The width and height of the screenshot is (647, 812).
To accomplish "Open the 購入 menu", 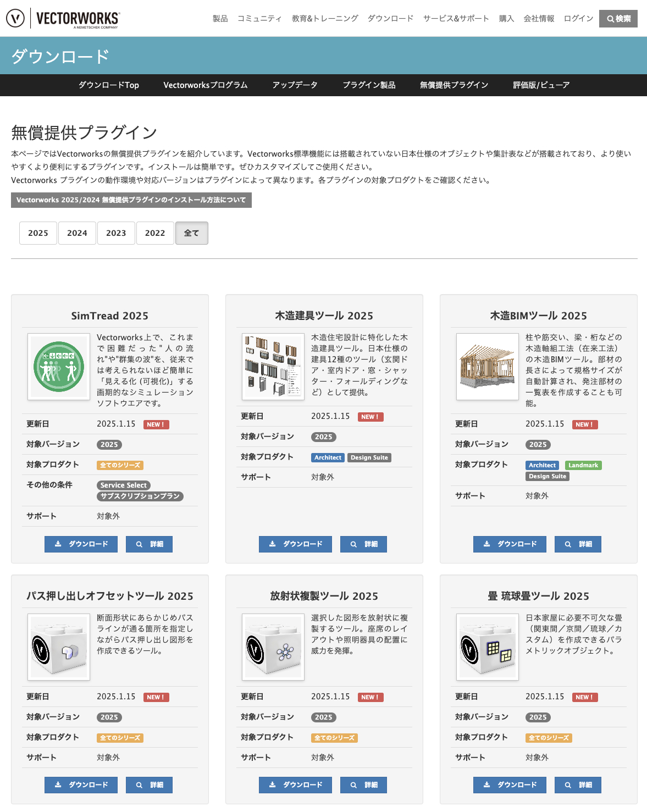I will [506, 19].
